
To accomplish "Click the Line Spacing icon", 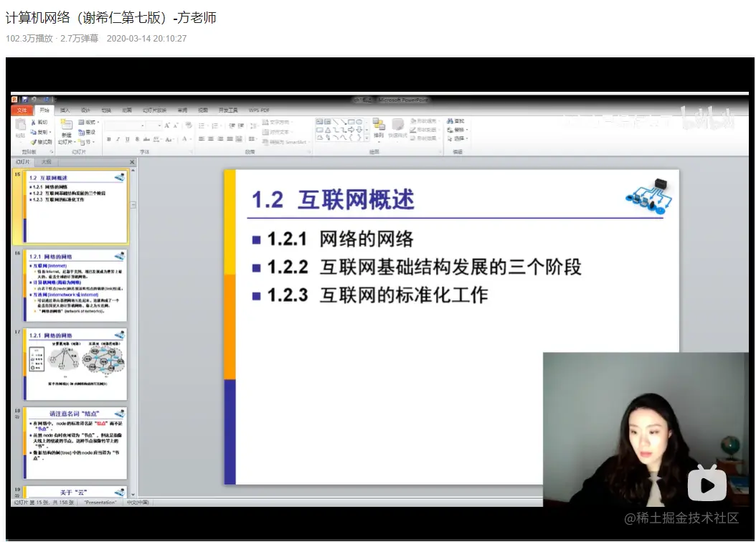I will 253,126.
